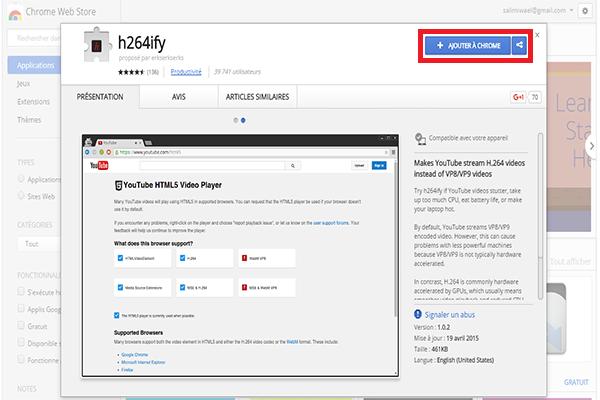Click the next arrow on background carousel
This screenshot has height=400, width=600.
(x=592, y=146)
